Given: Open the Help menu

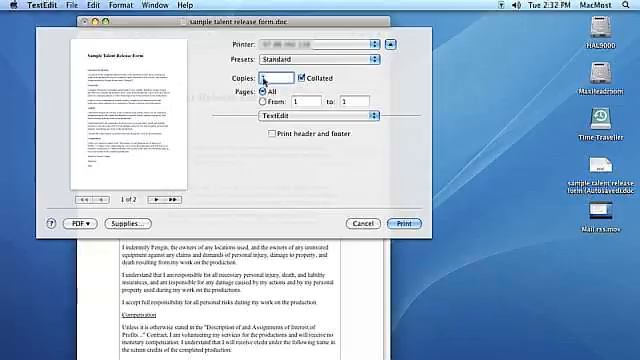Looking at the screenshot, I should 185,5.
